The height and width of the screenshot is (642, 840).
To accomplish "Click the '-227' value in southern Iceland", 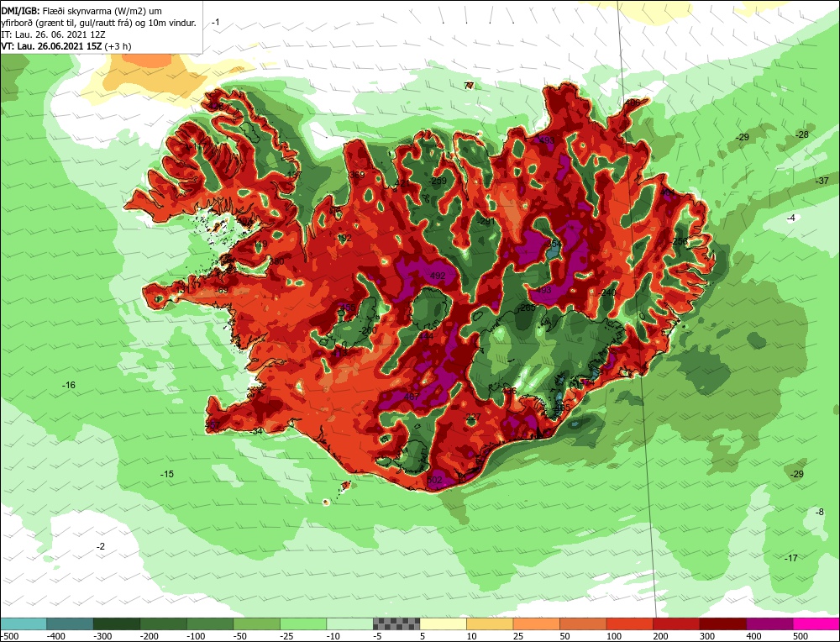I will 472,417.
